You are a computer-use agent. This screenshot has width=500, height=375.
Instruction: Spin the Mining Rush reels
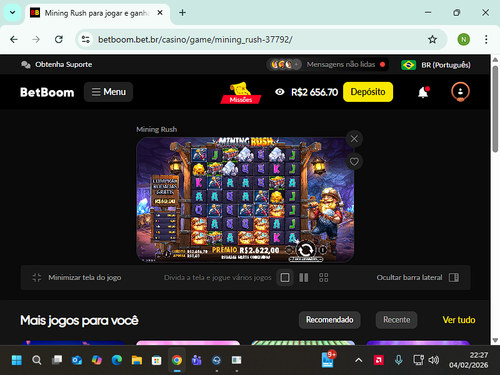point(306,250)
